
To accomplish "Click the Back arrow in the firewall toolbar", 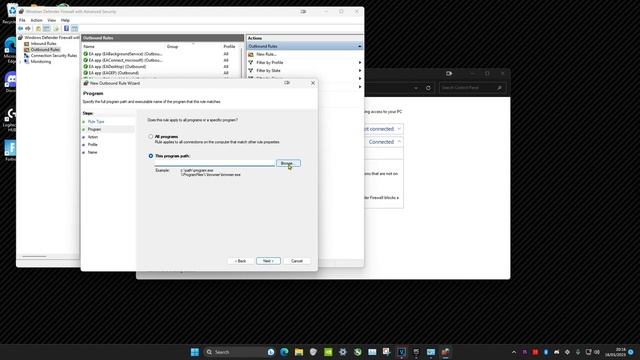I will 20,29.
